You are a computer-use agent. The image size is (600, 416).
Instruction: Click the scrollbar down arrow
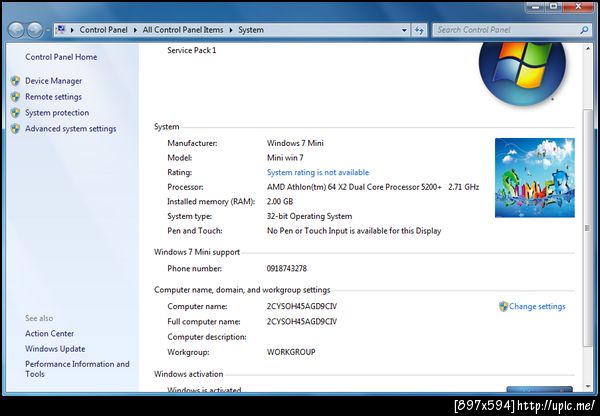(588, 387)
